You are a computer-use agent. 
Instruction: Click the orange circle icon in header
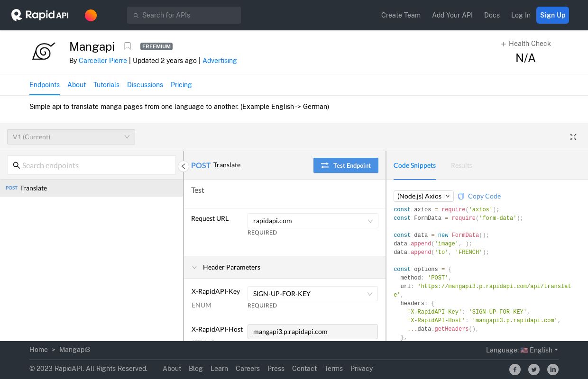point(91,15)
